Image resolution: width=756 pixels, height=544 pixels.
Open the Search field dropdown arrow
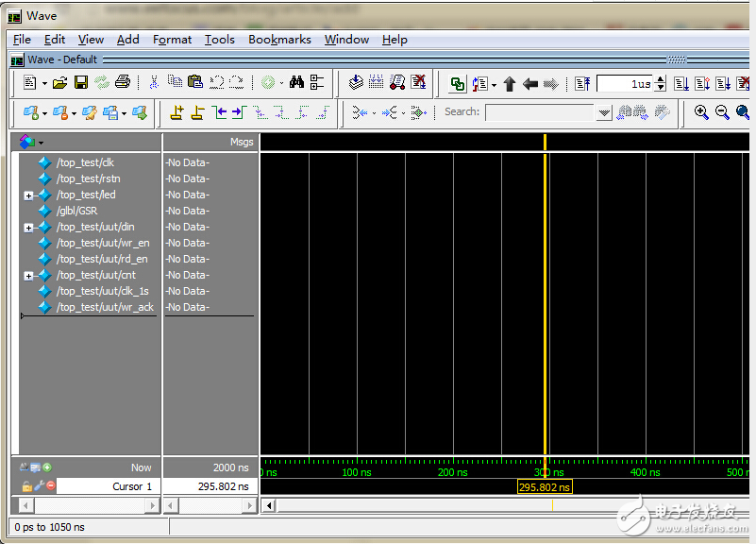[x=604, y=112]
